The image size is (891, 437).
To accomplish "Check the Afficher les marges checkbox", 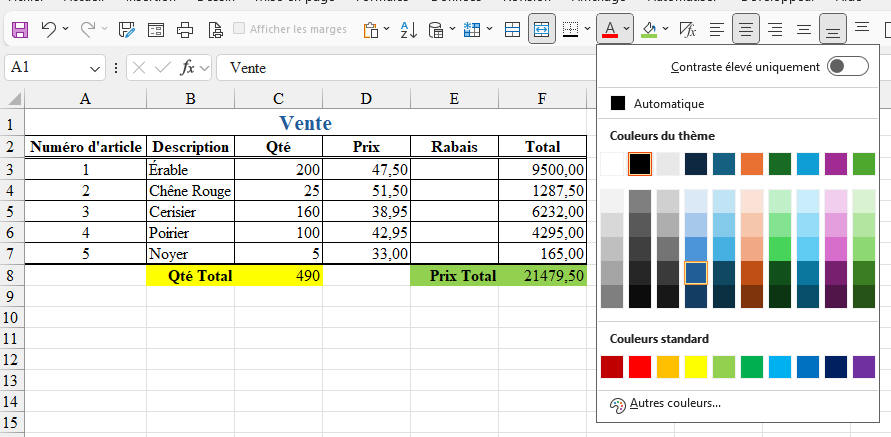I will [x=239, y=28].
